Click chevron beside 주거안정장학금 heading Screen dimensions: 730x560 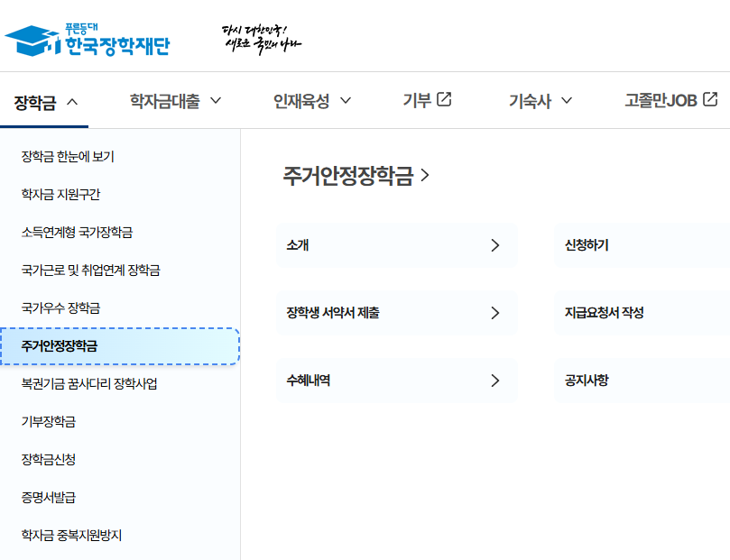pos(426,176)
